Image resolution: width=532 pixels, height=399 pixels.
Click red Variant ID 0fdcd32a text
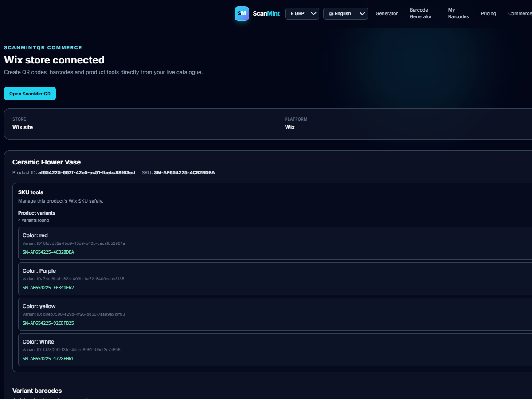click(x=74, y=243)
